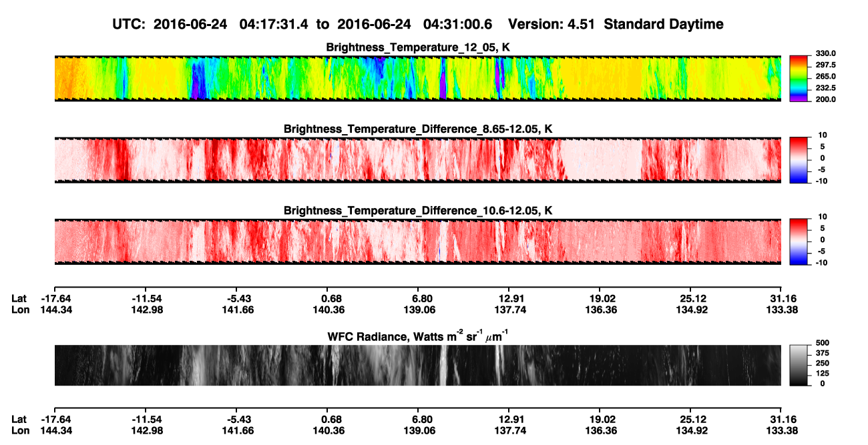This screenshot has width=868, height=445.
Task: Click the 265.0 color bar tick label
Action: [x=825, y=77]
